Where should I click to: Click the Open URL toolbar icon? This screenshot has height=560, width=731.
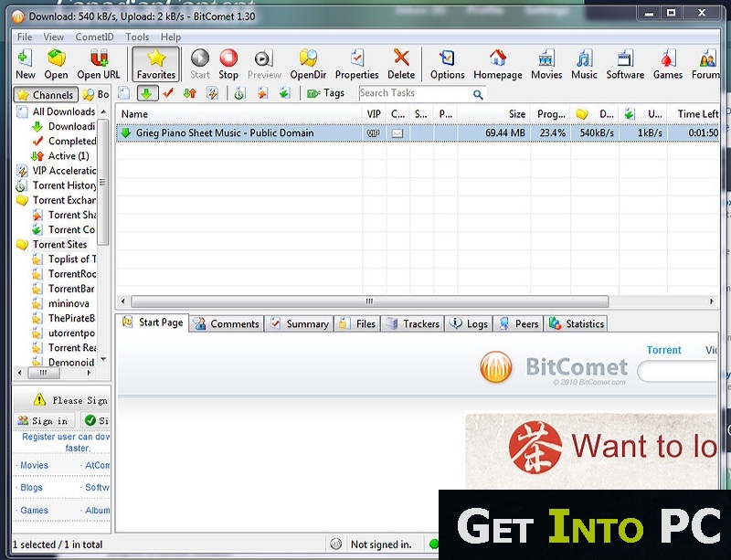(99, 64)
